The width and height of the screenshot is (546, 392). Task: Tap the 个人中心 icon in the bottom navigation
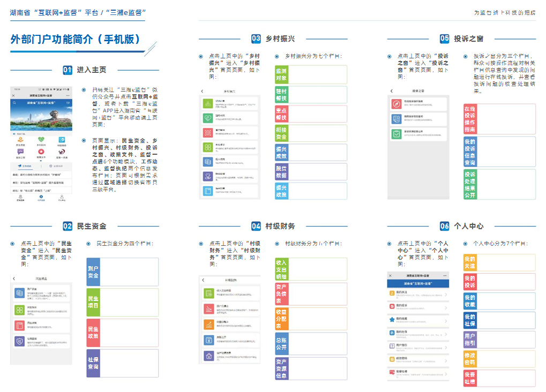click(x=62, y=198)
